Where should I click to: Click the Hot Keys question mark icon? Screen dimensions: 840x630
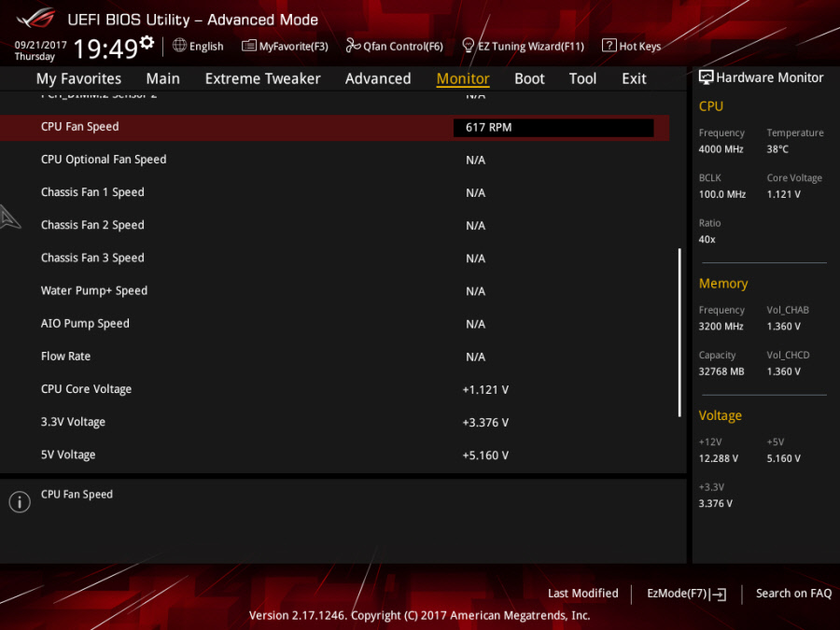(x=609, y=46)
